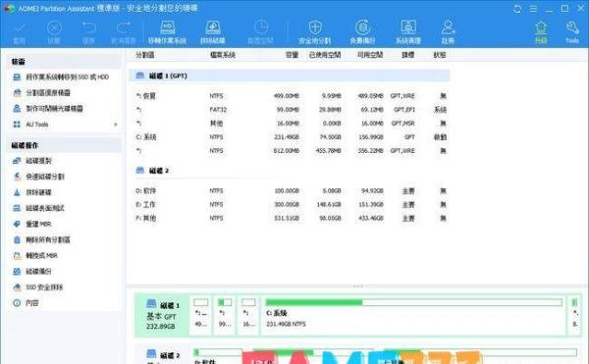Select the FAT32 99.00MB partition row
589x364 pixels.
click(x=290, y=110)
